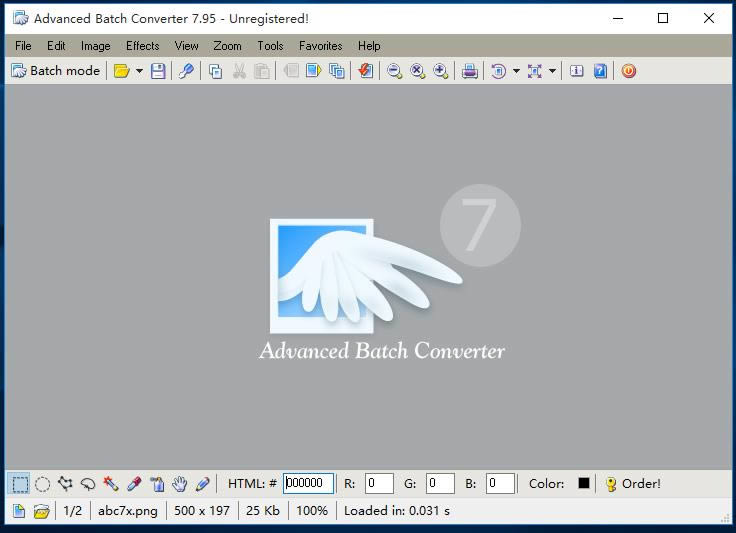Open settings via the wrench icon
Viewport: 736px width, 533px height.
186,71
